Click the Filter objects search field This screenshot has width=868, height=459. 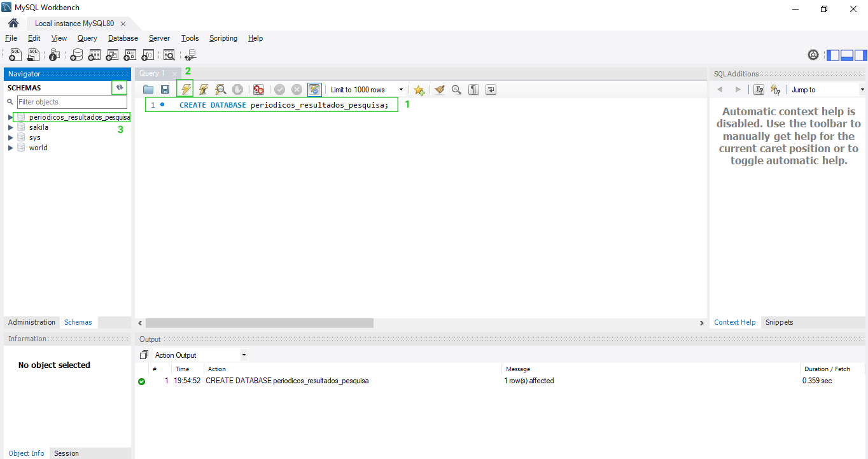[x=71, y=102]
